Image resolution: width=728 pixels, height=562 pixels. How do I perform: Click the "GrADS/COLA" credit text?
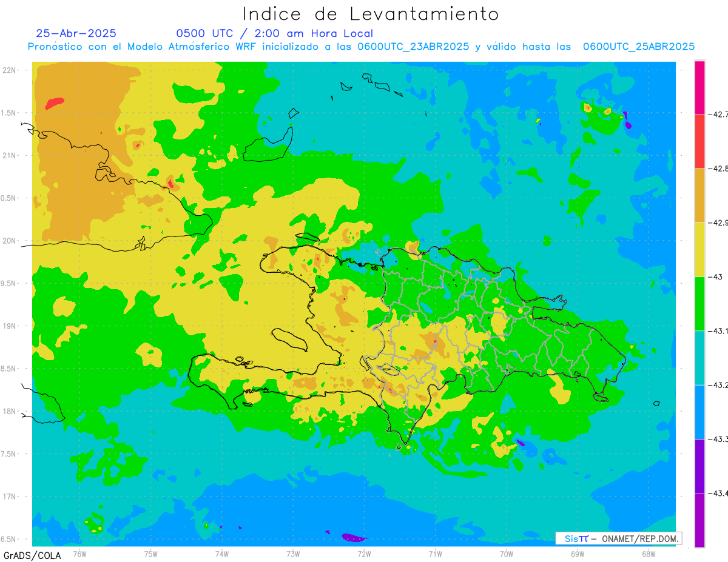click(31, 555)
